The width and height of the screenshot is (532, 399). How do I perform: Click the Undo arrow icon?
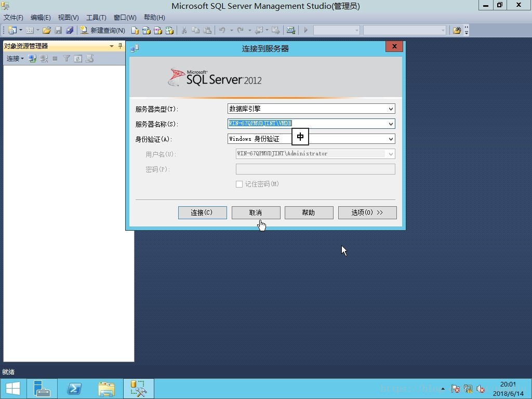pyautogui.click(x=222, y=30)
